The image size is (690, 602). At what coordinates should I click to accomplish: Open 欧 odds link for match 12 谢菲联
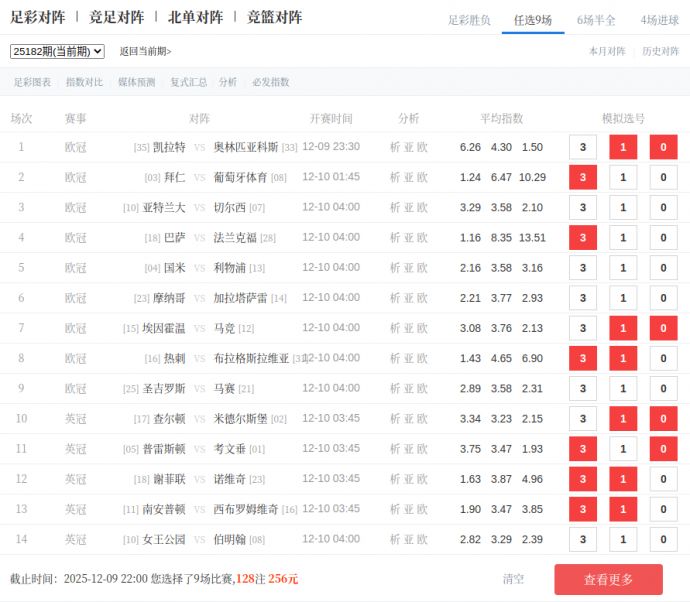pyautogui.click(x=422, y=479)
